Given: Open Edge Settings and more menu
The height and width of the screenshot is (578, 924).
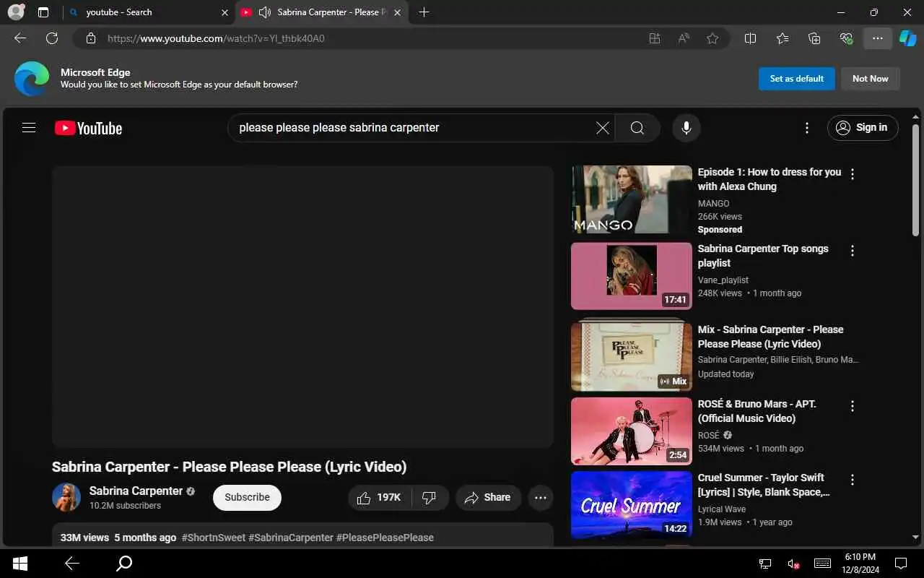Looking at the screenshot, I should point(878,38).
